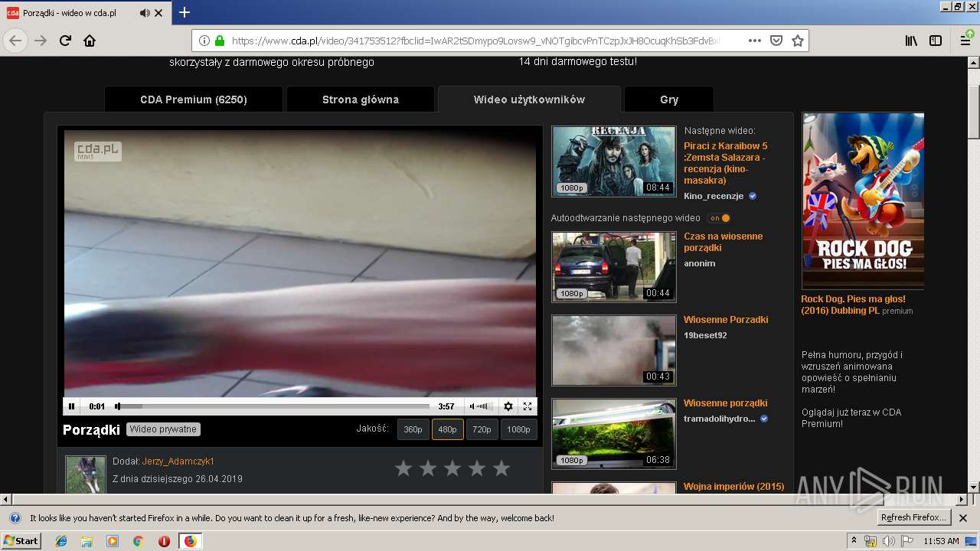Open Windows Explorer folder from taskbar
Screen dimensions: 980x551
(87, 541)
